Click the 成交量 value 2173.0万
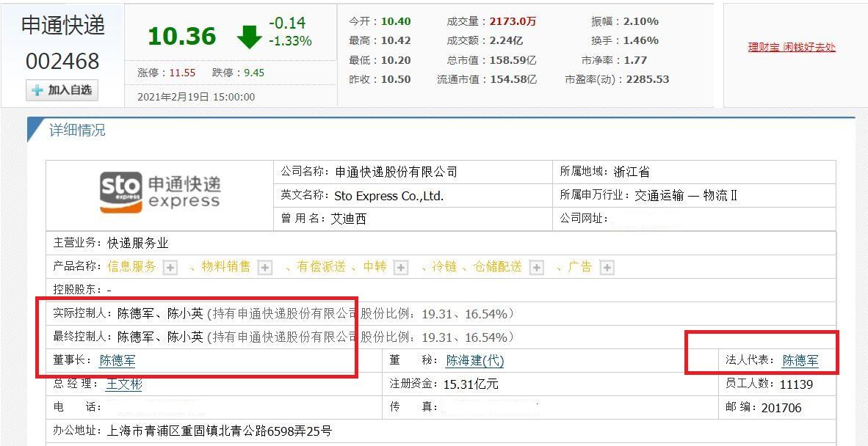Viewport: 868px width, 446px height. (x=514, y=21)
